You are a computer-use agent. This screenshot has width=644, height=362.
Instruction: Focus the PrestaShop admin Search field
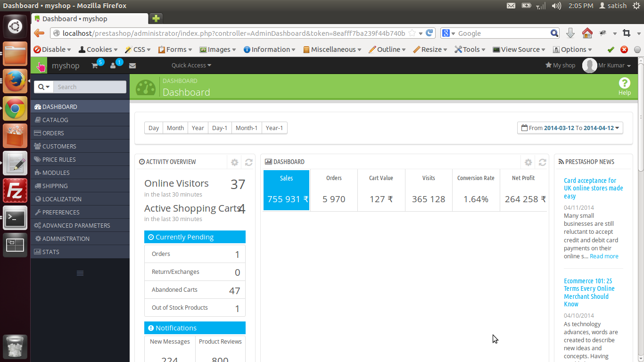pos(90,87)
